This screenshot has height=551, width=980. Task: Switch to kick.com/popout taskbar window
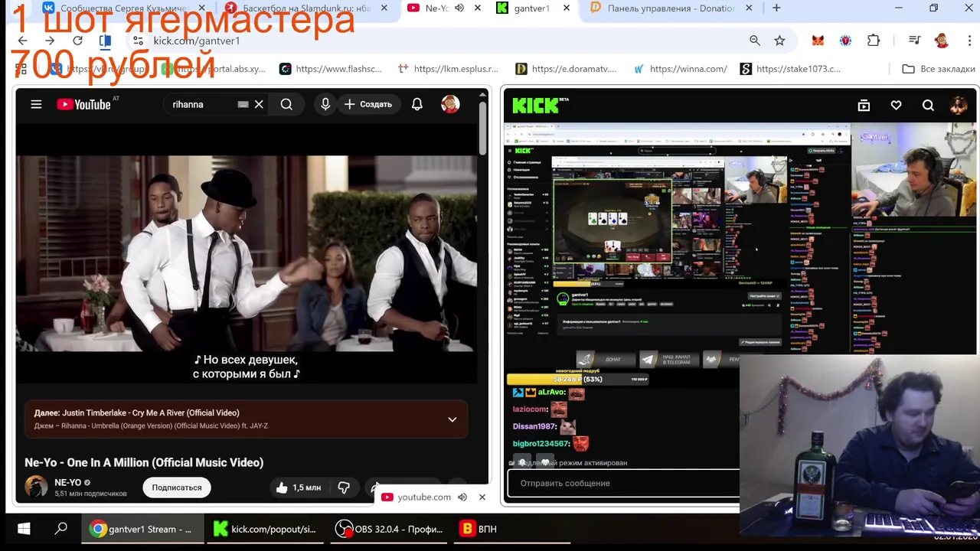pos(265,529)
